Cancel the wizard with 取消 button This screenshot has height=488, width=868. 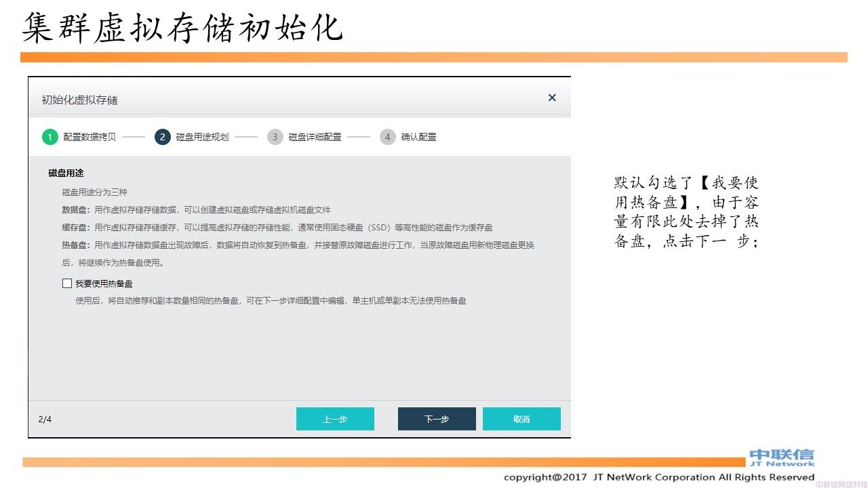point(521,419)
